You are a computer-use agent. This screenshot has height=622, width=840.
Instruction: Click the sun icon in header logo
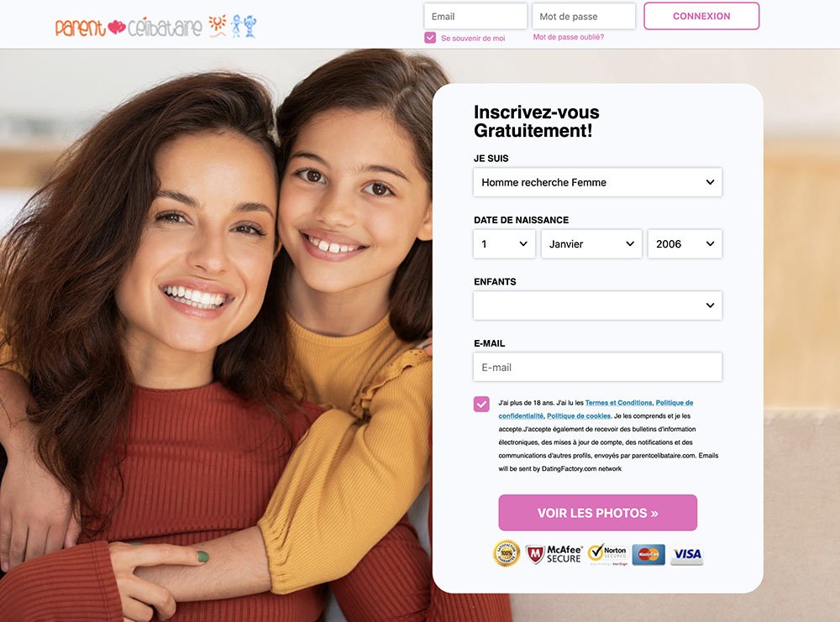coord(218,26)
